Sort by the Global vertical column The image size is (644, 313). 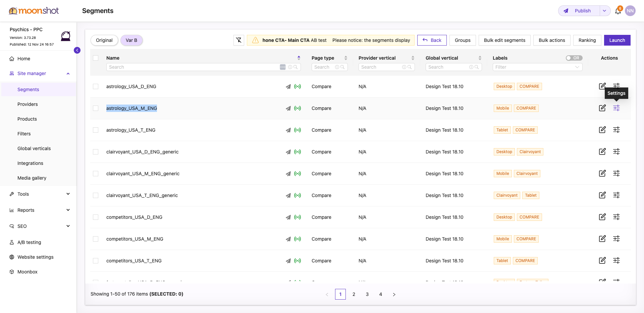[x=480, y=58]
